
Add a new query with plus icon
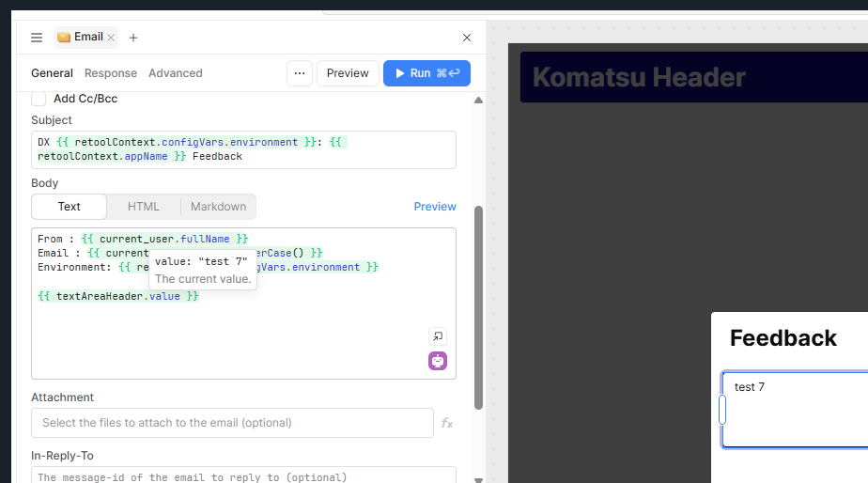click(x=133, y=38)
